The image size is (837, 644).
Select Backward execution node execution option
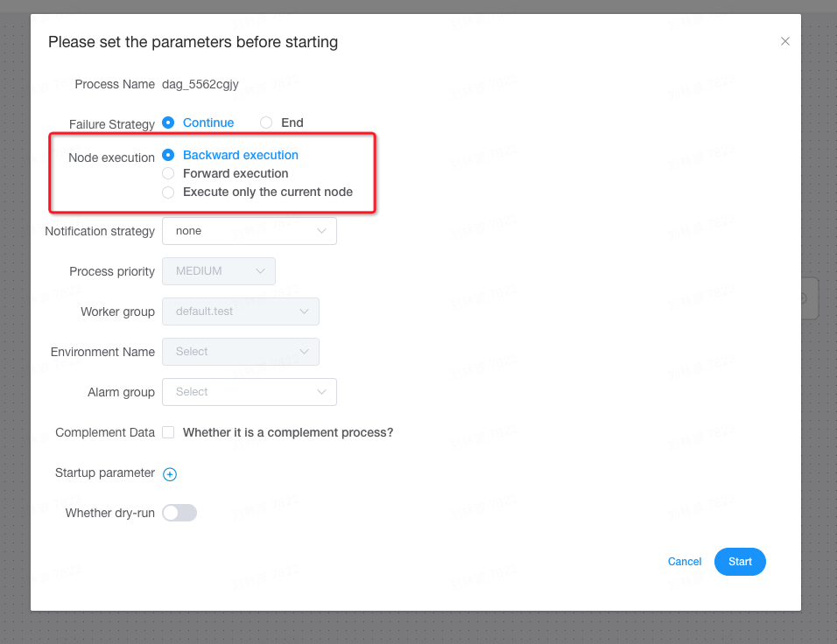167,155
